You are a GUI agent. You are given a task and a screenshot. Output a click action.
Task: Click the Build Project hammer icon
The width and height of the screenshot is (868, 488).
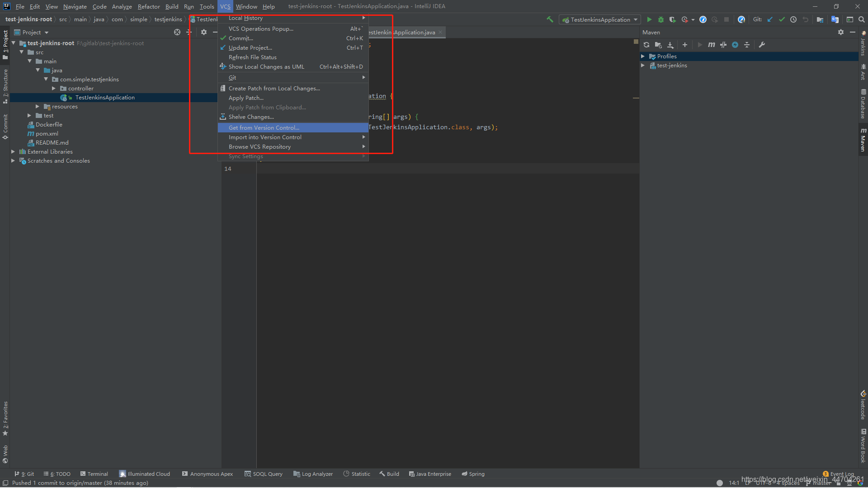pyautogui.click(x=550, y=19)
